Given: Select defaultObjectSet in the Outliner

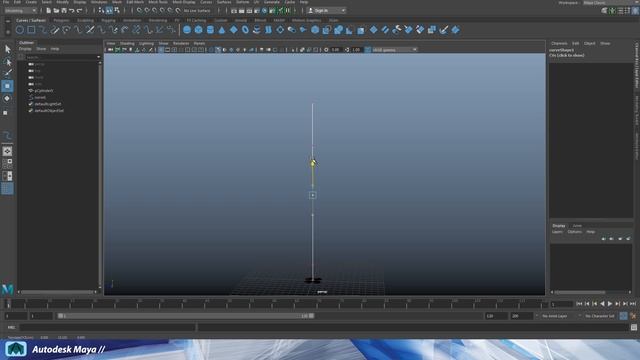Looking at the screenshot, I should (49, 111).
